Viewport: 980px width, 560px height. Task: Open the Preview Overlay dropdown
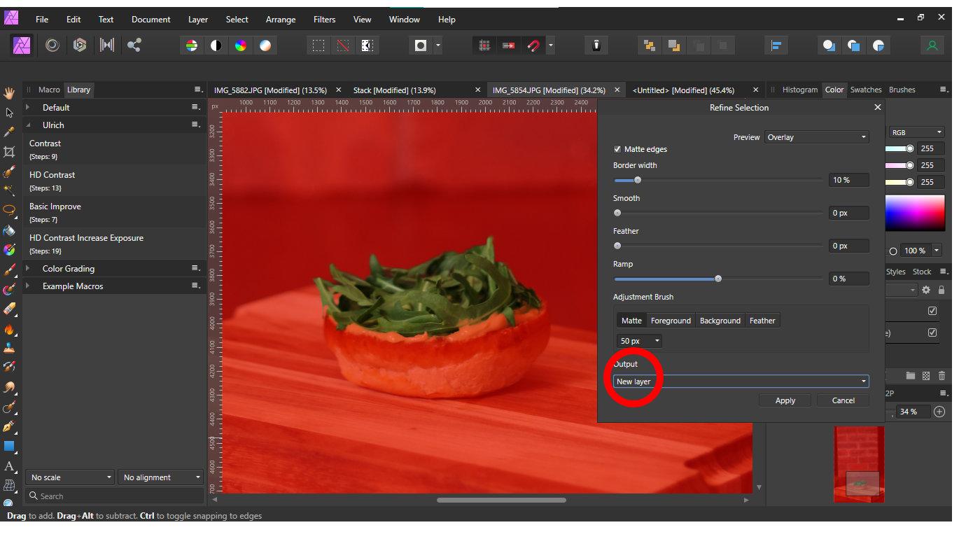tap(817, 137)
